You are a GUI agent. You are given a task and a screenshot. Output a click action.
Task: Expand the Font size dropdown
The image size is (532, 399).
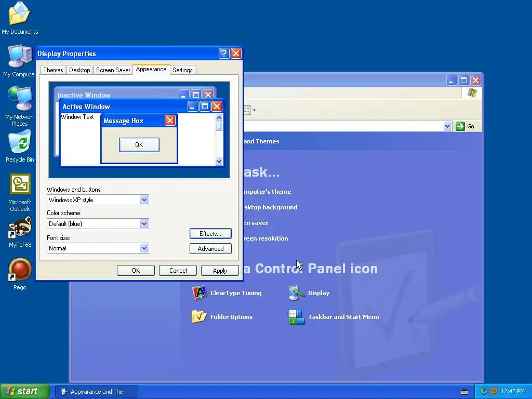click(x=144, y=248)
